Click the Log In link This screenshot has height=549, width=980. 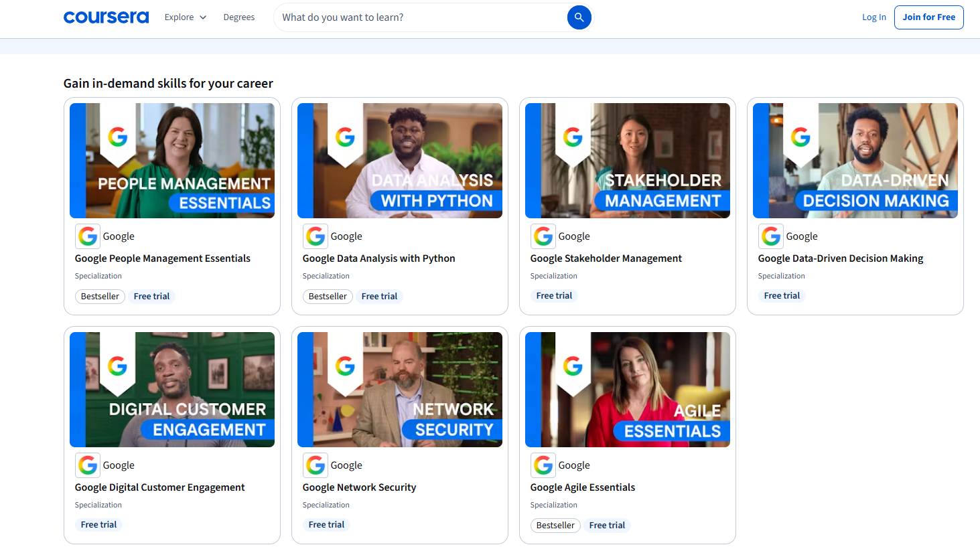coord(873,17)
